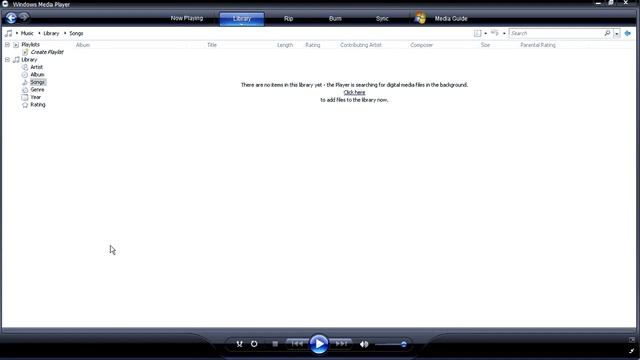Select the Library tree node
640x360 pixels.
pyautogui.click(x=29, y=60)
